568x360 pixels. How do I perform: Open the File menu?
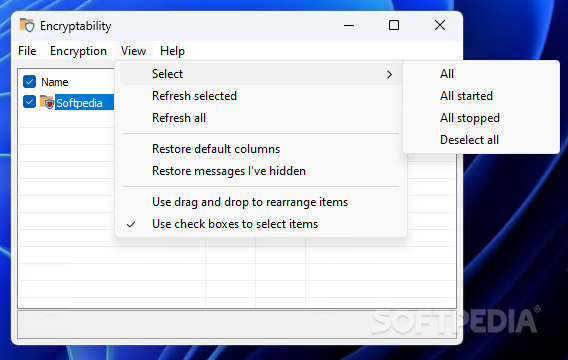click(27, 51)
